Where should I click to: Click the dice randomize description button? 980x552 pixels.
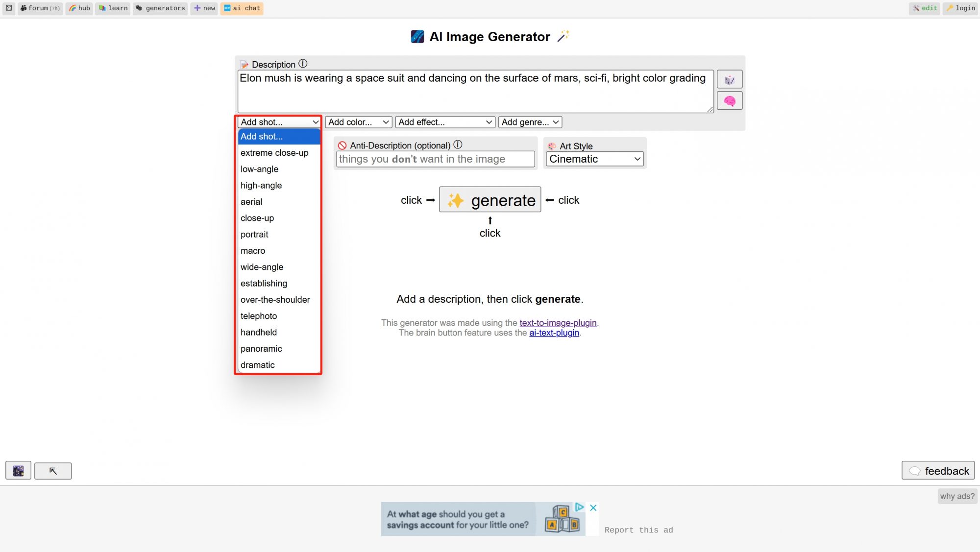[x=729, y=79]
